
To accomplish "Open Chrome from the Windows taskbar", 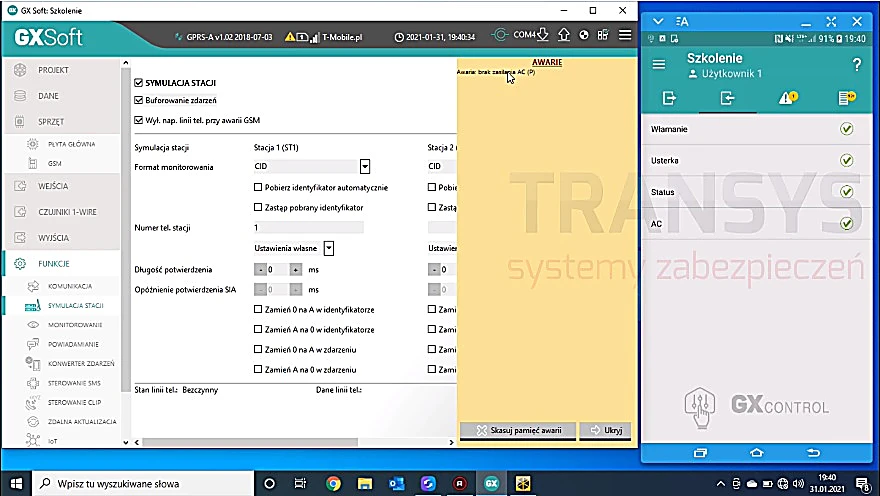I will 333,483.
